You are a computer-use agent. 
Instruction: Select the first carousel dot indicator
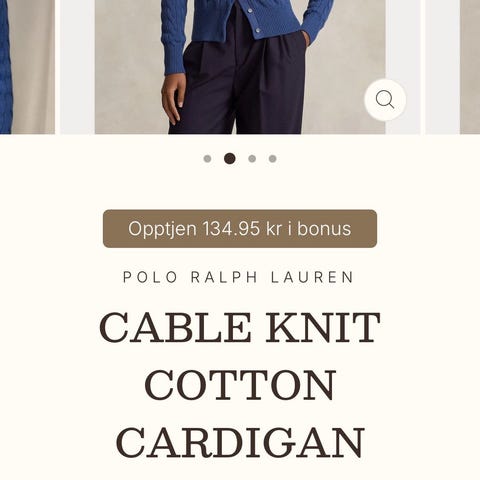pos(207,159)
